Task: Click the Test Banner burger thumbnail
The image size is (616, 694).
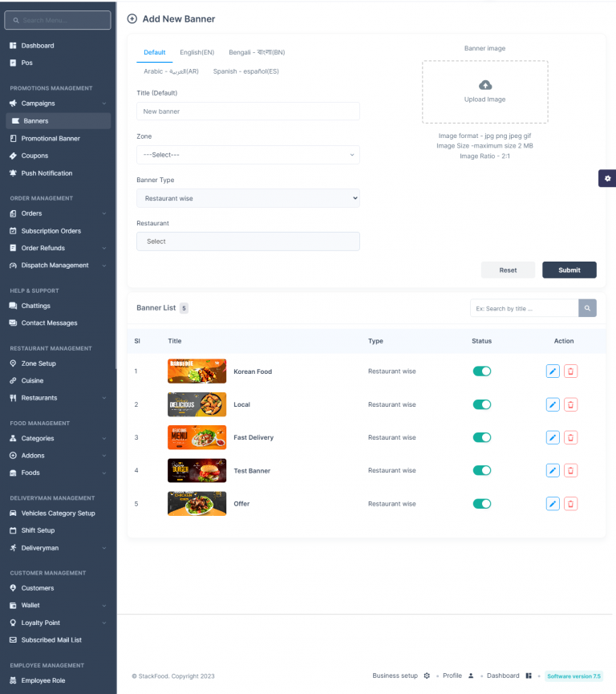Action: 197,470
